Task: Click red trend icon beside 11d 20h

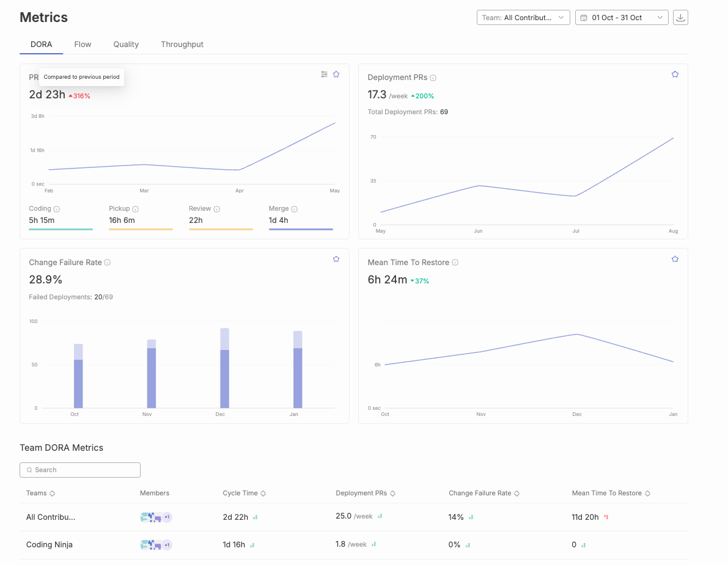Action: 606,517
